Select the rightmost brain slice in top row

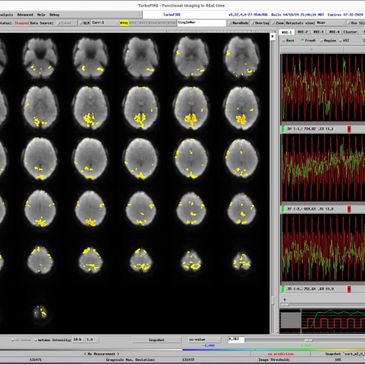click(x=241, y=57)
